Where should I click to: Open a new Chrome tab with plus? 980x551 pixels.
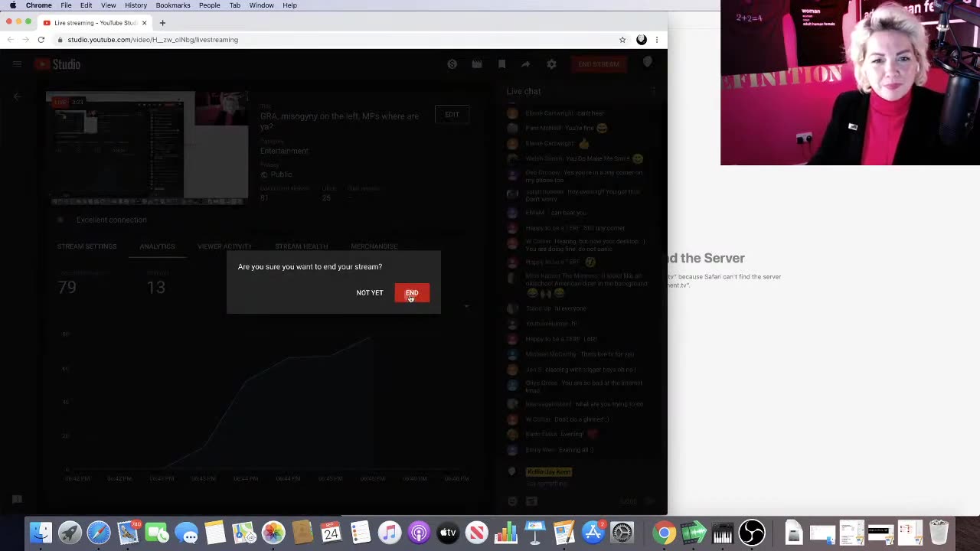(x=162, y=23)
